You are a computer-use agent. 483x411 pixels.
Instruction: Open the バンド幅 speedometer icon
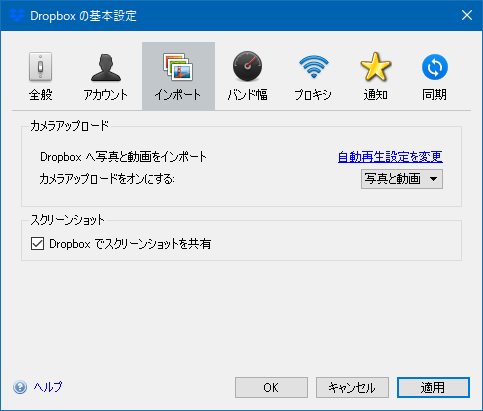[x=247, y=66]
